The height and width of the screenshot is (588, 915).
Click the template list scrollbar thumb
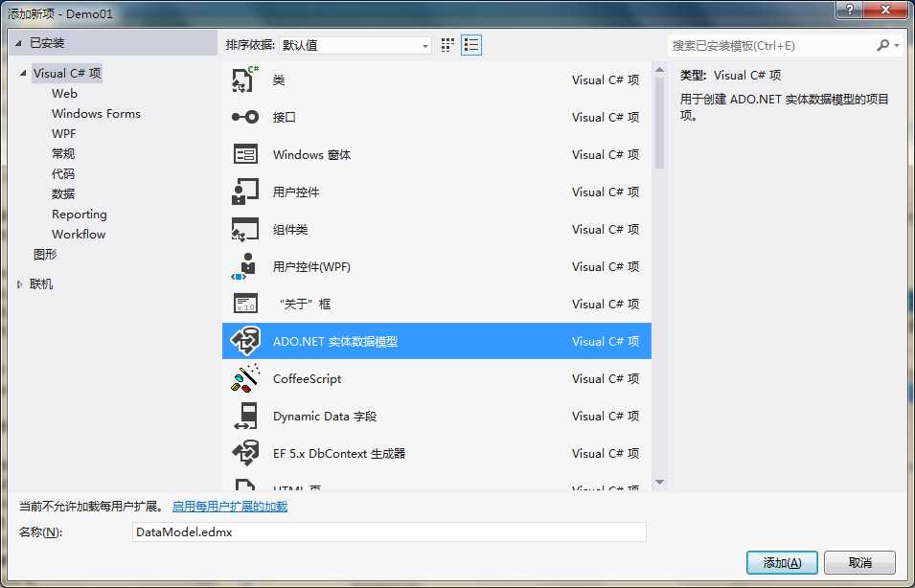(659, 123)
